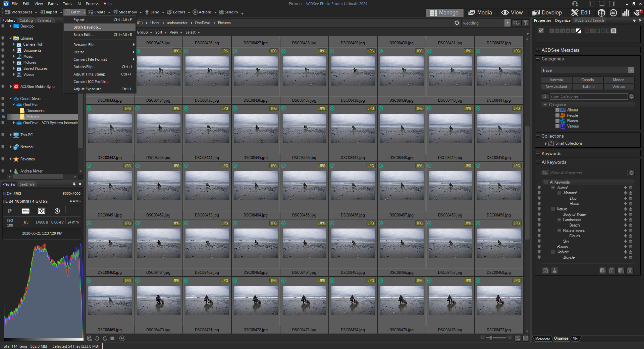Rotate left using bottom toolbar icon
The image size is (644, 349).
coord(97,338)
